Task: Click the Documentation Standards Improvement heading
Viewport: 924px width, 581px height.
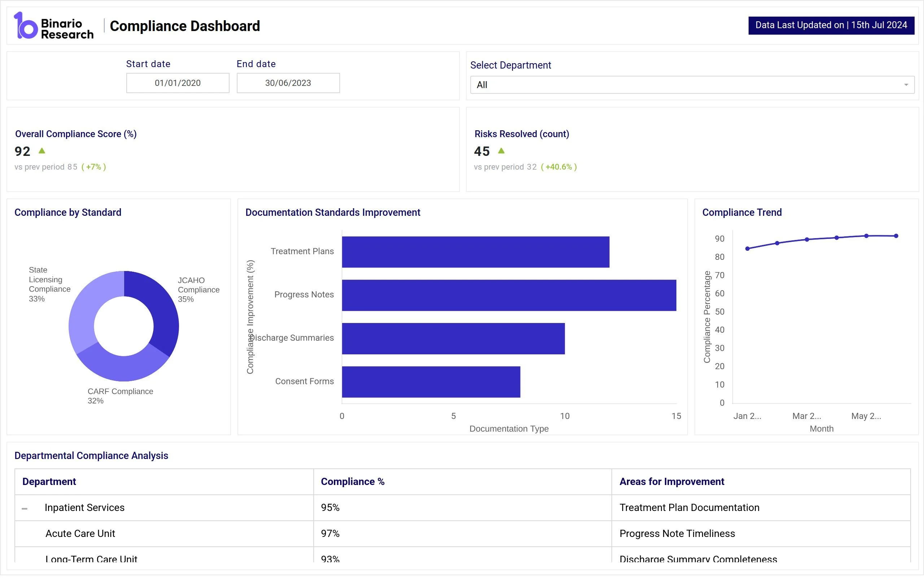Action: [333, 212]
